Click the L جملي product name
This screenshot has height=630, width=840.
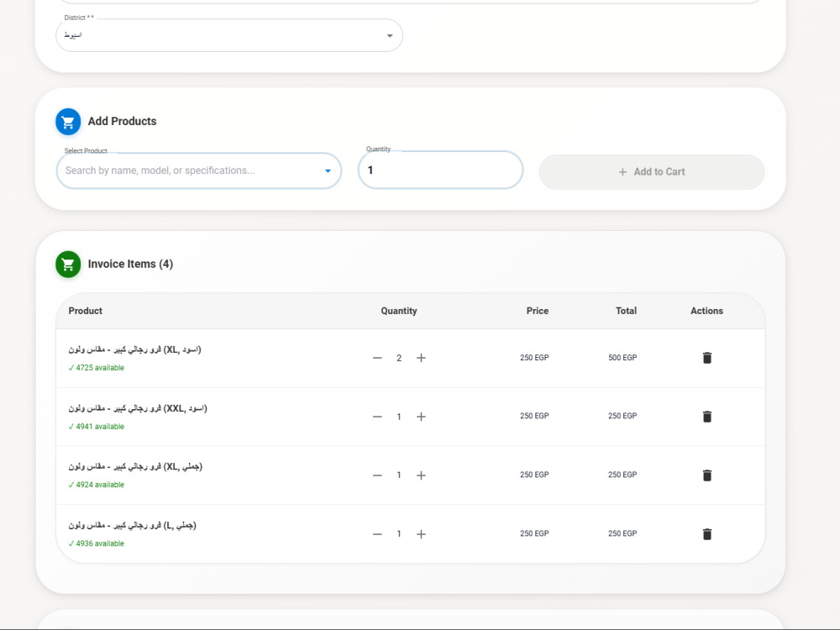coord(133,525)
